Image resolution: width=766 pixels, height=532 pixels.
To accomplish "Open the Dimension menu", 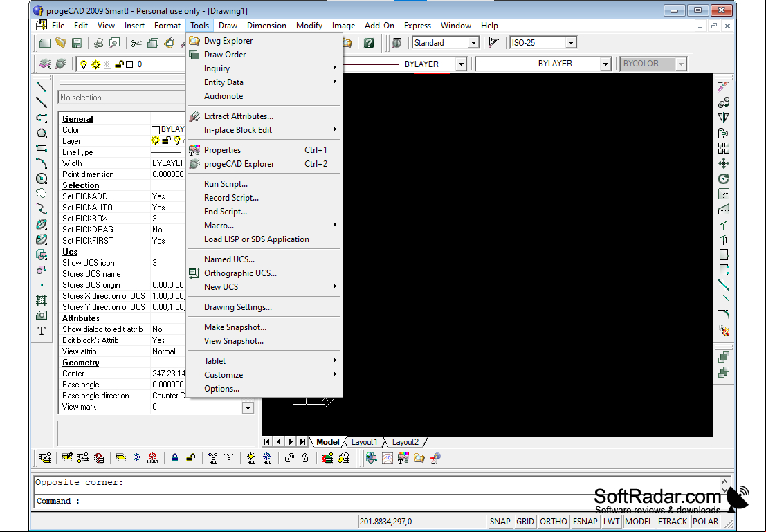I will point(266,26).
